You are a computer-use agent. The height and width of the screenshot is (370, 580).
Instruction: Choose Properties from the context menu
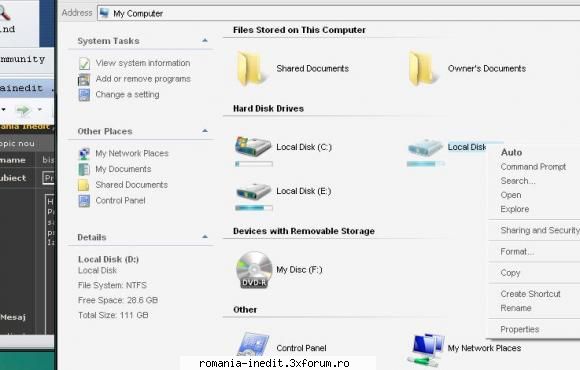pos(520,329)
